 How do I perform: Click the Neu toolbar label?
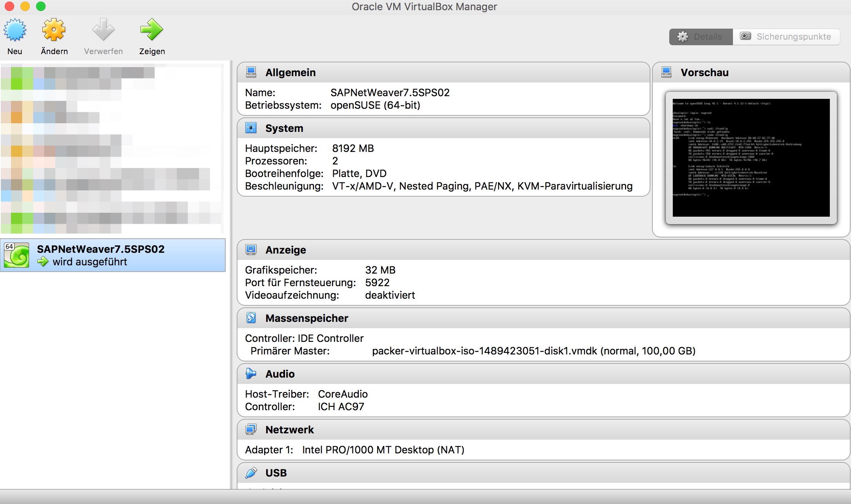point(15,51)
